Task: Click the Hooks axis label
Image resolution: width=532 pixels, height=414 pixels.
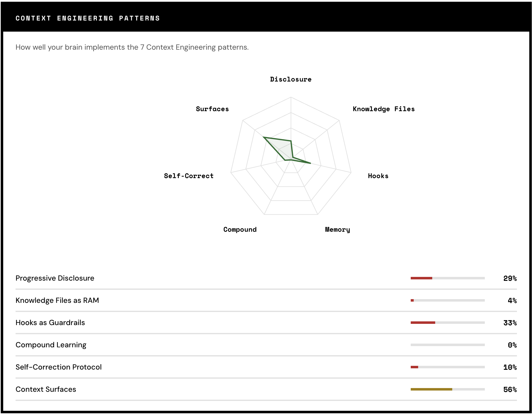Action: (378, 176)
